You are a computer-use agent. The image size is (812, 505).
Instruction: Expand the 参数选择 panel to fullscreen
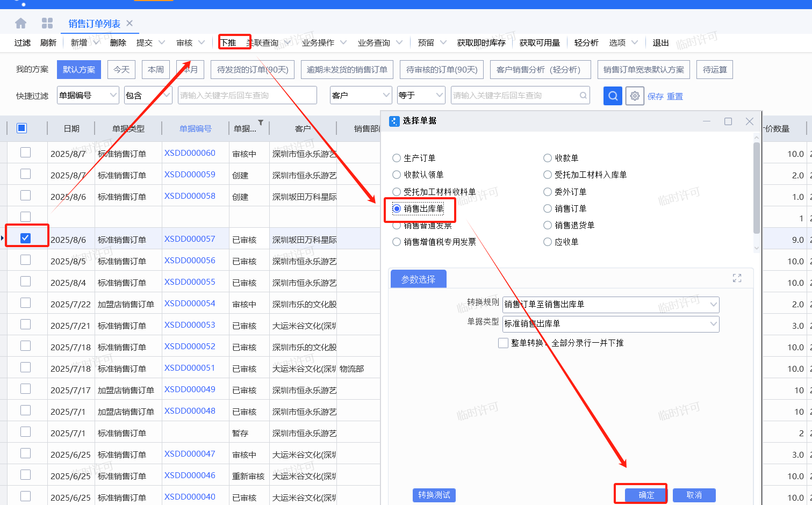[737, 278]
